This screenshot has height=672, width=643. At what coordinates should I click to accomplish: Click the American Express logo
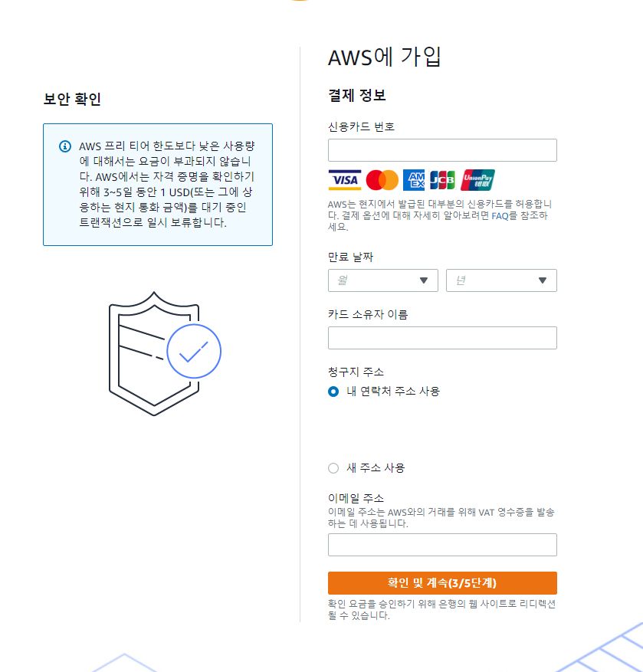point(414,180)
